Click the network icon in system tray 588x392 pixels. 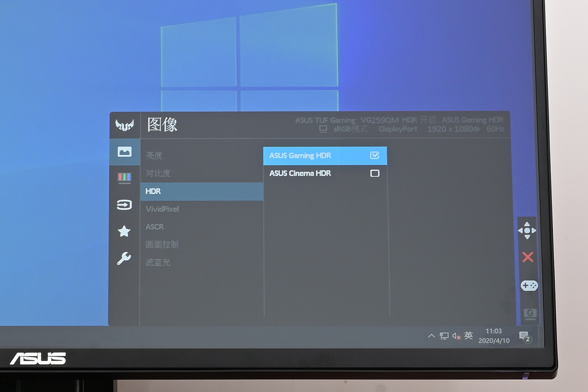tap(444, 336)
